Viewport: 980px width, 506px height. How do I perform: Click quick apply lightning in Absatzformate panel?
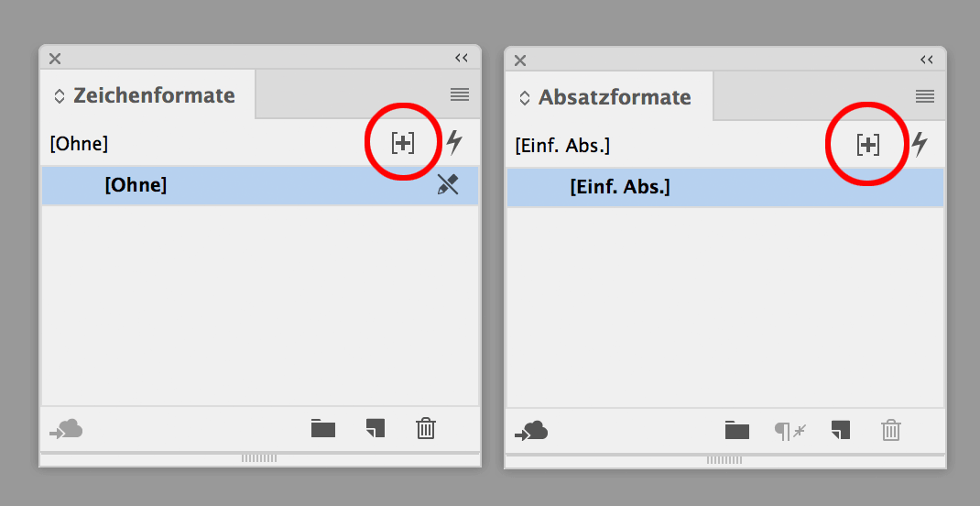[919, 145]
